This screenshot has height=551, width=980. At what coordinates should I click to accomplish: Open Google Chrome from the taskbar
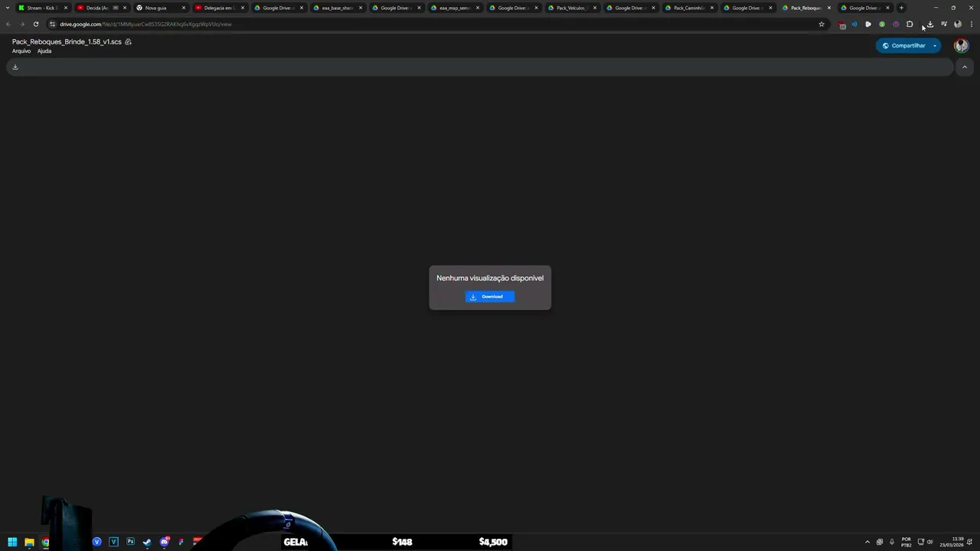[46, 542]
